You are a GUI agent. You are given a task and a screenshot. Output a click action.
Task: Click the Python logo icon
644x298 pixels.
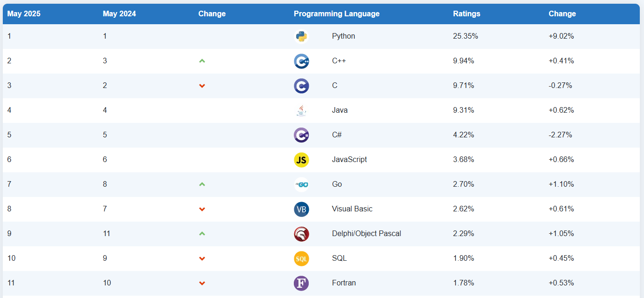click(x=301, y=36)
